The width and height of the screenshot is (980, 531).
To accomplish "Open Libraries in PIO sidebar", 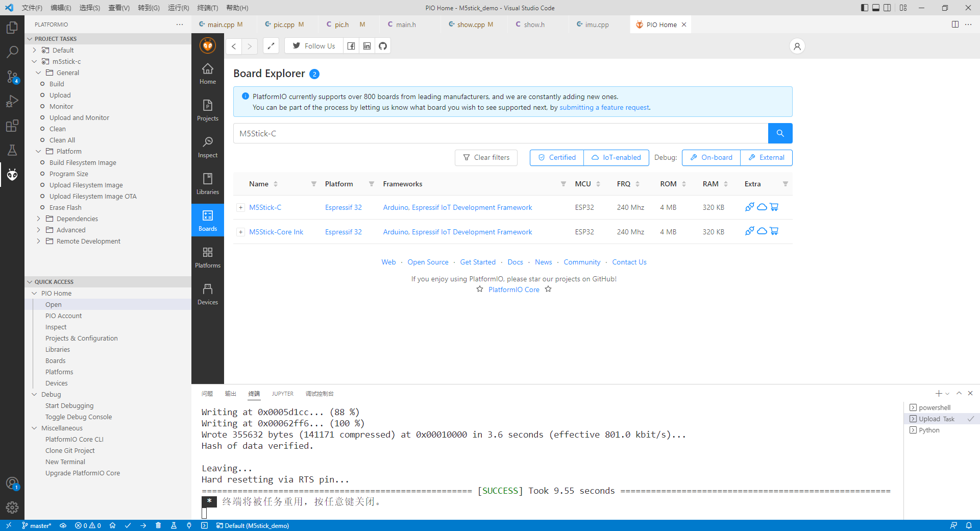I will coord(208,184).
